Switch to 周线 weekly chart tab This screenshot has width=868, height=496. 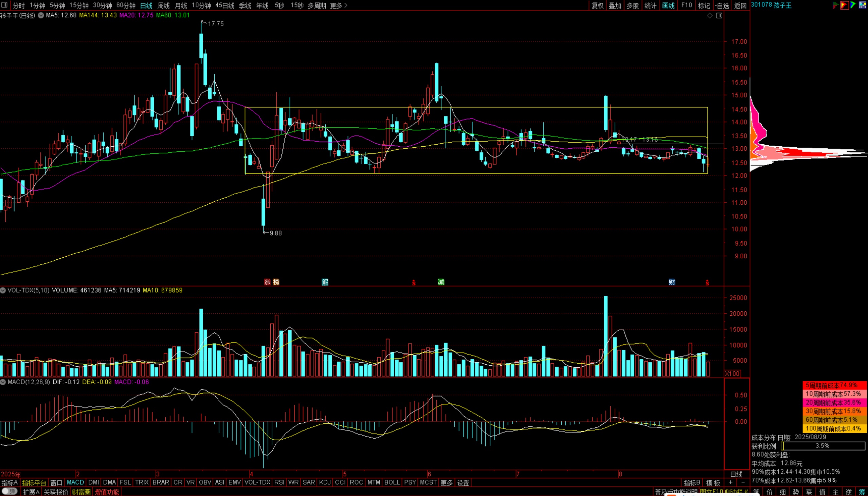164,5
